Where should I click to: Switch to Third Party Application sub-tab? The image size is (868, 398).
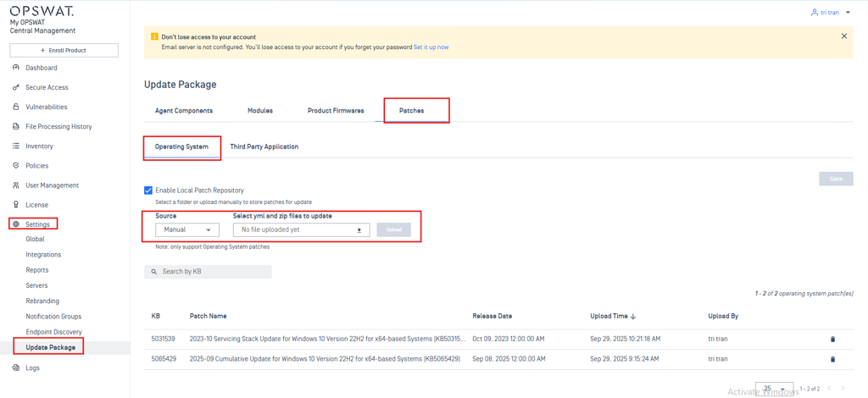264,147
